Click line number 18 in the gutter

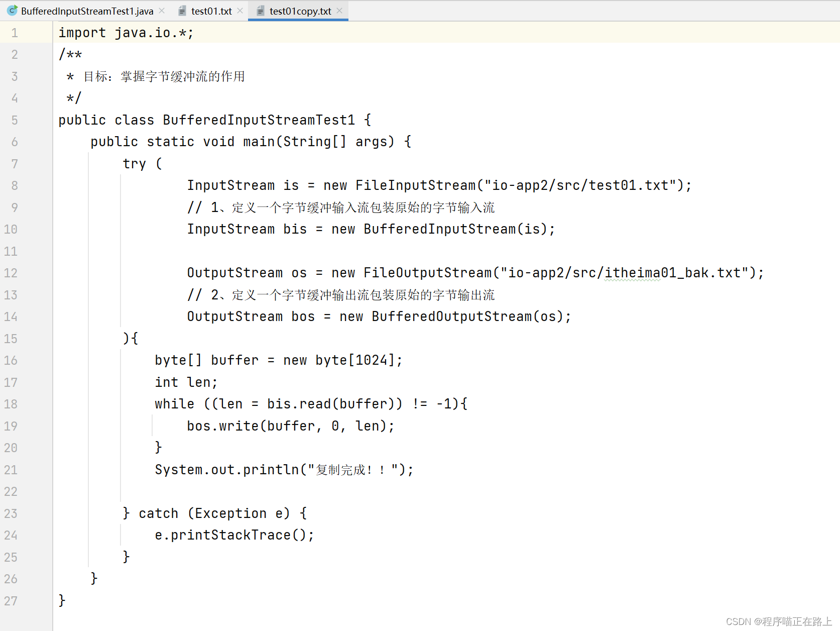[x=11, y=404]
